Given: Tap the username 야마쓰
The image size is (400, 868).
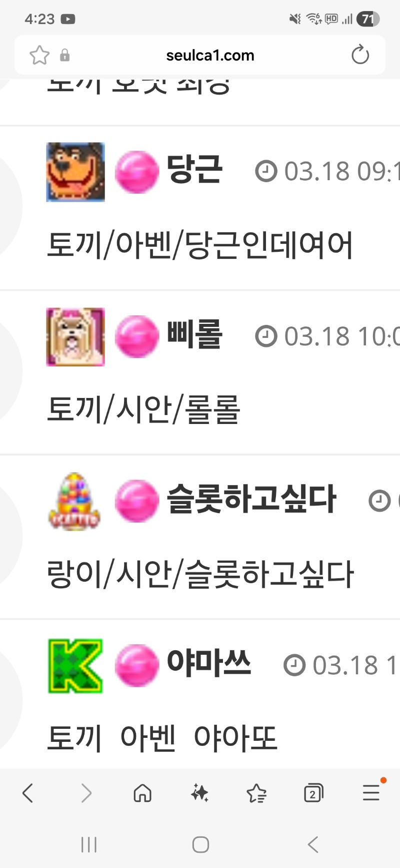Looking at the screenshot, I should click(208, 663).
